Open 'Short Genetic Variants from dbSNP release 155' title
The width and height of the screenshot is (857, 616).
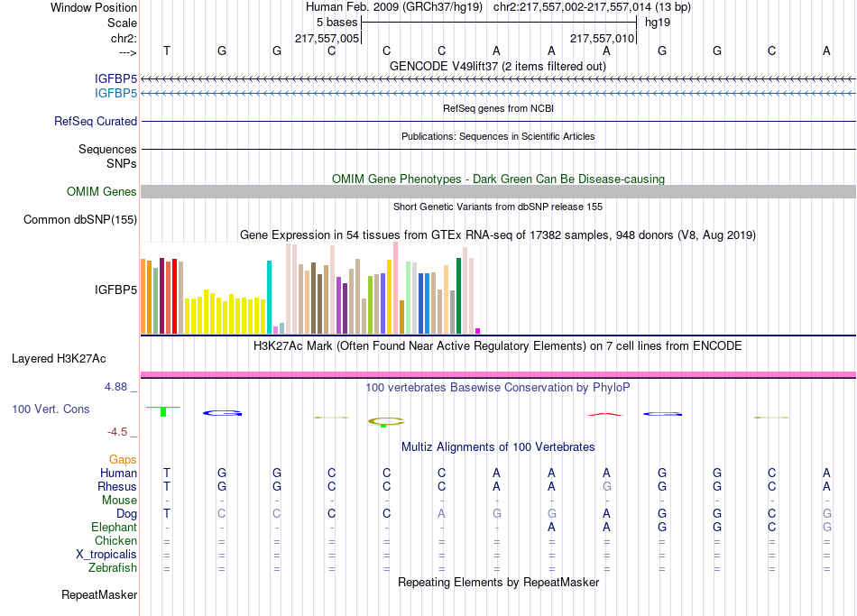(498, 207)
